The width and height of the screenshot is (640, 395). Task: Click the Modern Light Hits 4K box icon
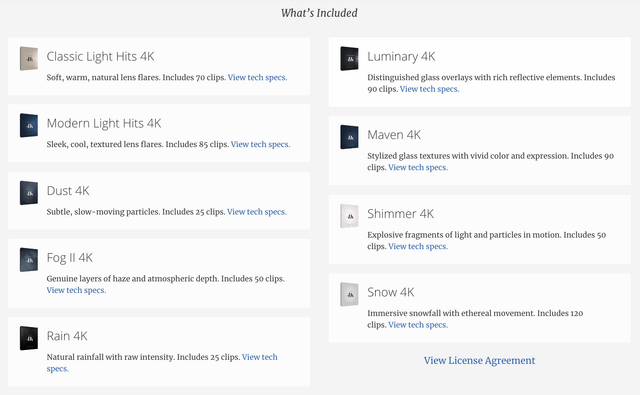(x=29, y=125)
